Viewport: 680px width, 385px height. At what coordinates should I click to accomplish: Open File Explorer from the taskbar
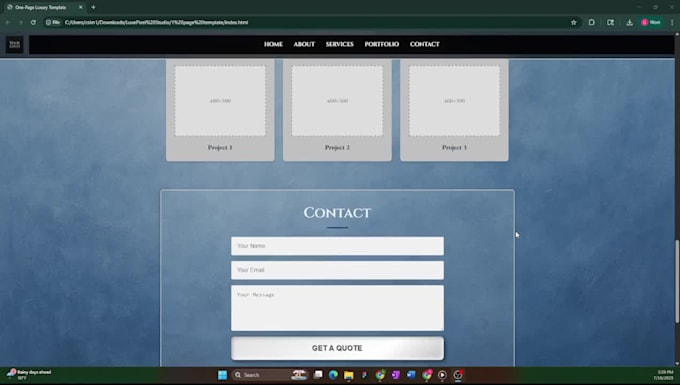pyautogui.click(x=349, y=375)
